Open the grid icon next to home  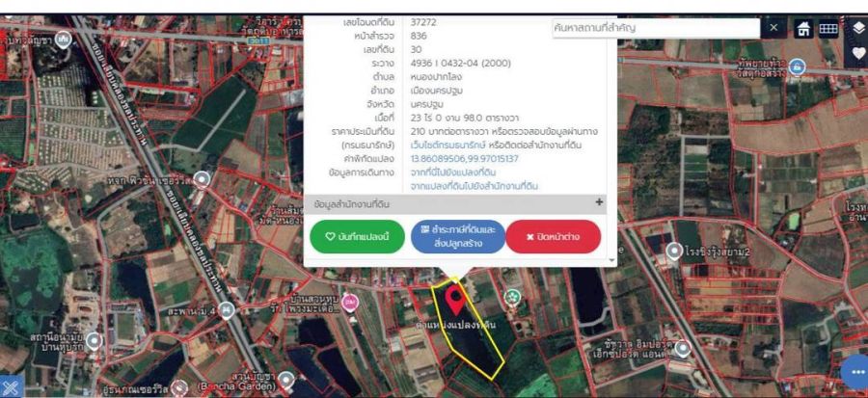[827, 29]
